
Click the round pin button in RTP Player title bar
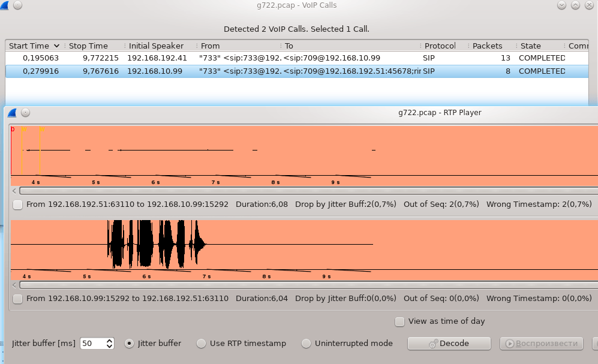(25, 113)
